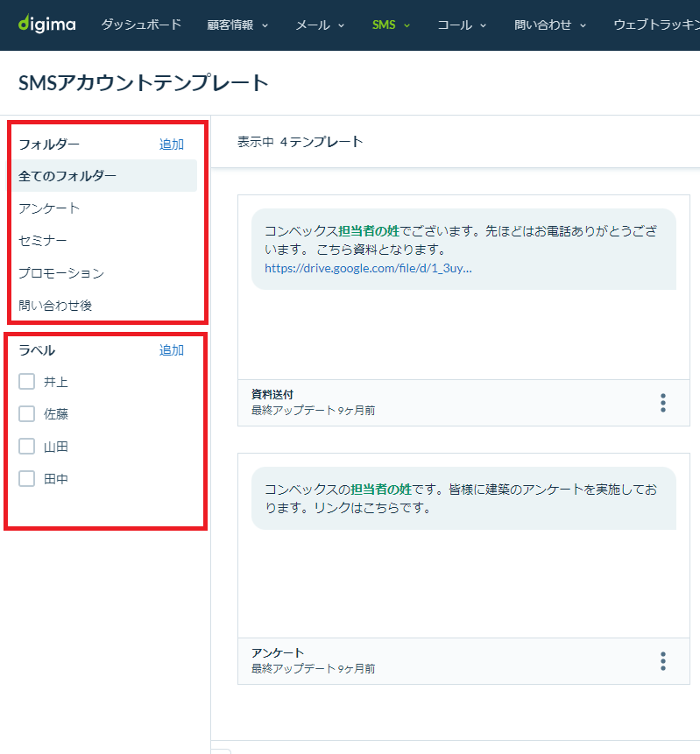Enable the 田中 label checkbox
Image resolution: width=700 pixels, height=754 pixels.
[x=26, y=478]
